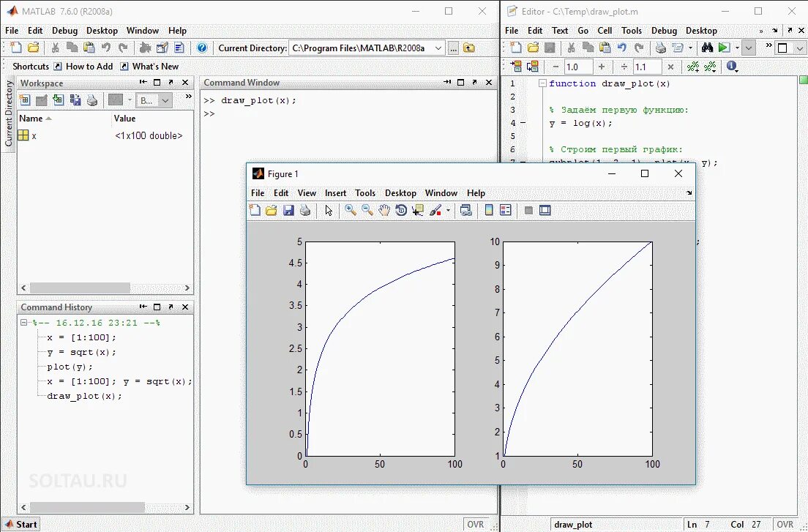
Task: Collapse the 16.12.16 23:21 history session node
Action: 23,323
